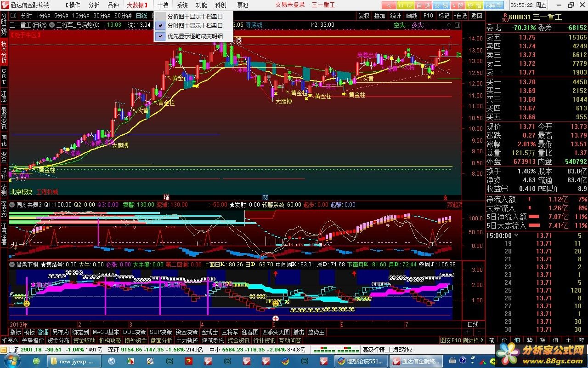
Task: Click the Tongdaxin app logo icon
Action: 5,5
